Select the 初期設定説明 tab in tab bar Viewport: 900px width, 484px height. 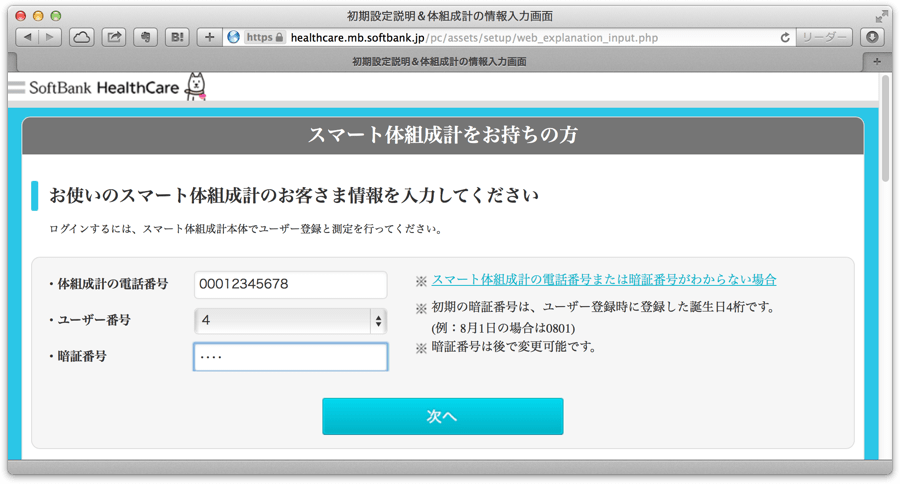[x=439, y=61]
